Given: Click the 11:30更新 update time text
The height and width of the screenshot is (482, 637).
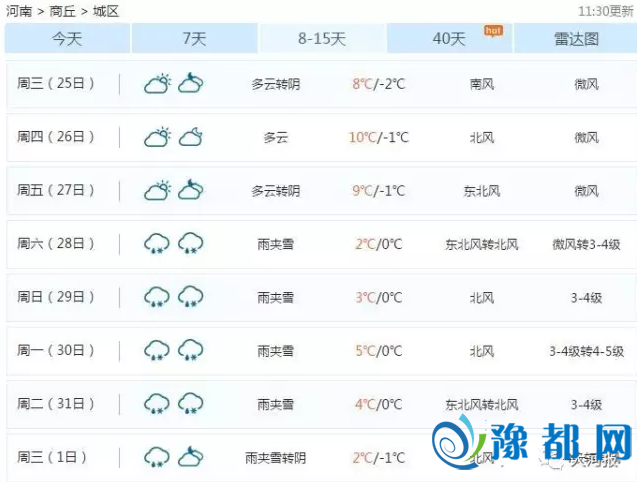Looking at the screenshot, I should (x=606, y=11).
